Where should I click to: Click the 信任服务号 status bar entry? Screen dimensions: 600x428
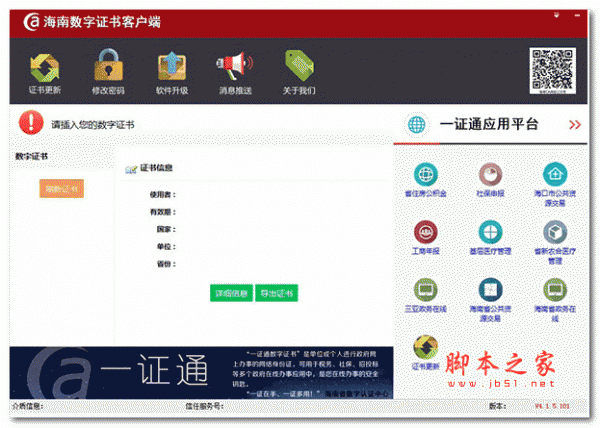(x=204, y=406)
